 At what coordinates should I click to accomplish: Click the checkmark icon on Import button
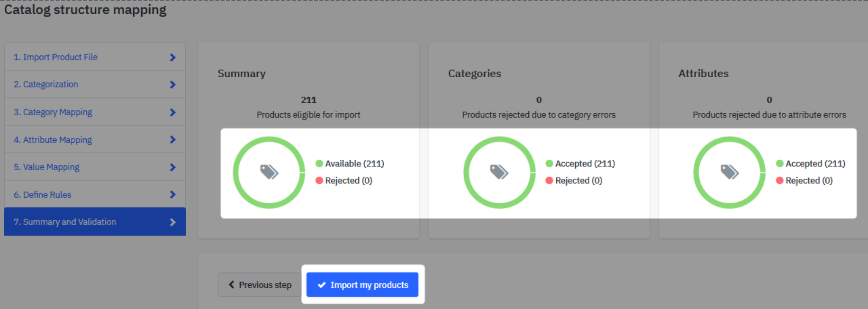point(322,285)
